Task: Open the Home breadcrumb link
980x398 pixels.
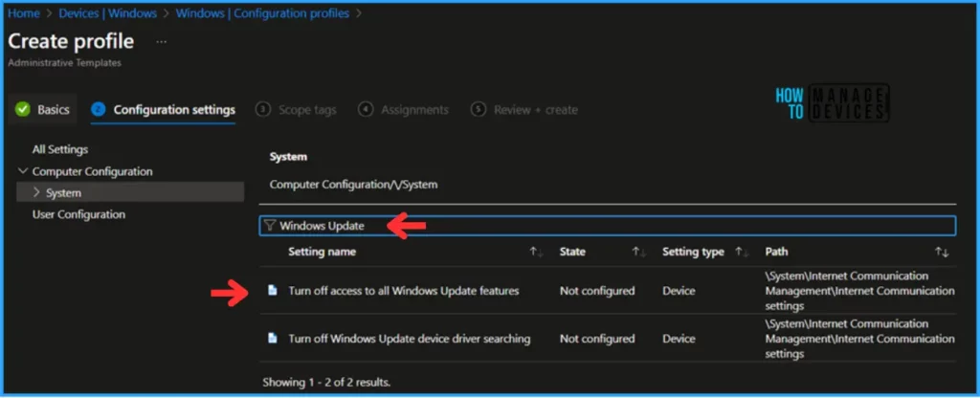Action: click(24, 13)
